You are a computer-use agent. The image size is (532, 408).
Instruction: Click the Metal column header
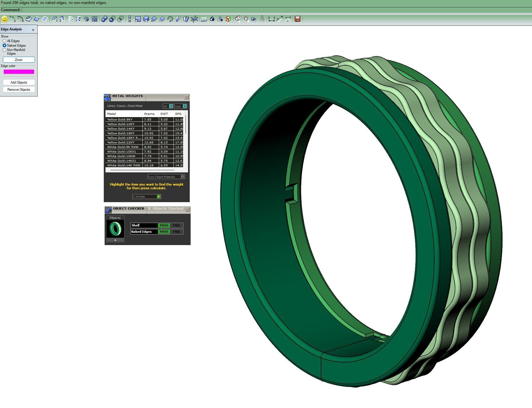point(124,114)
